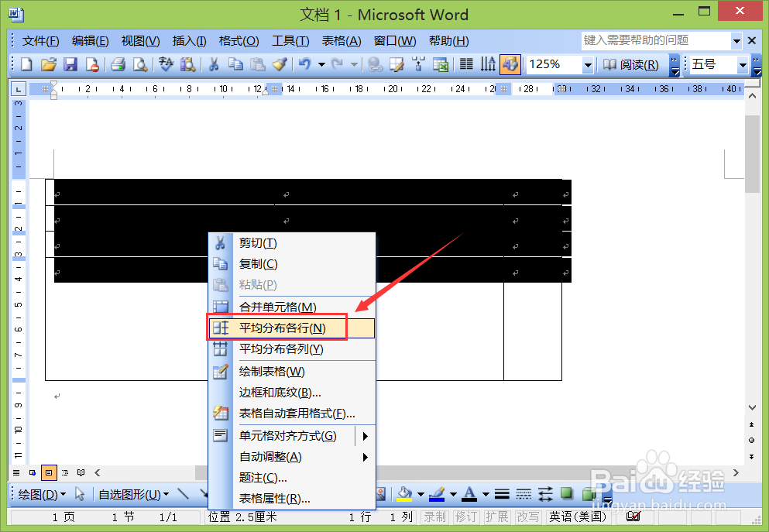Expand the Line Color dropdown arrow

tap(453, 494)
